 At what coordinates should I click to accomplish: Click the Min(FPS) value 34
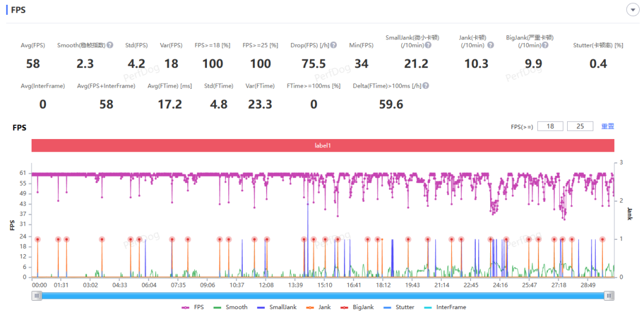click(x=361, y=64)
